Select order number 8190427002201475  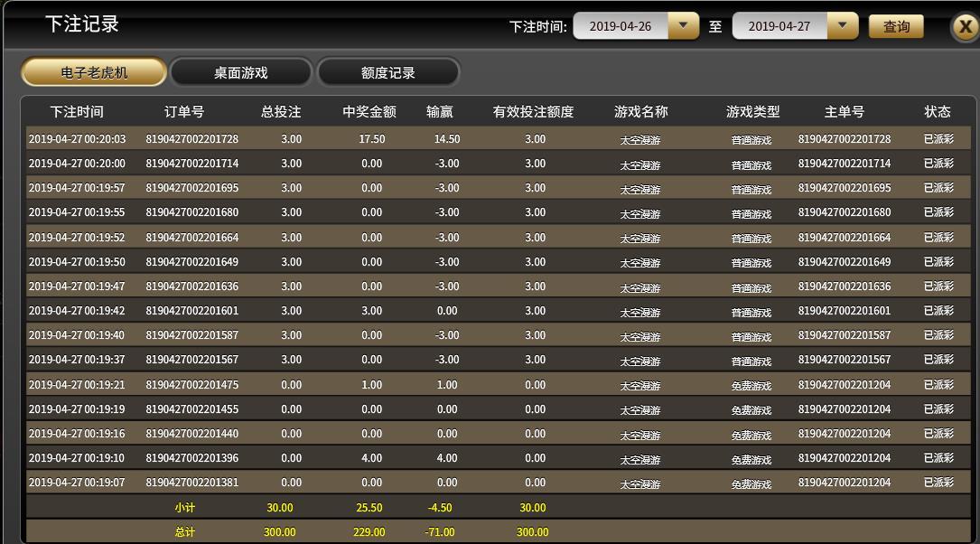[x=191, y=385]
